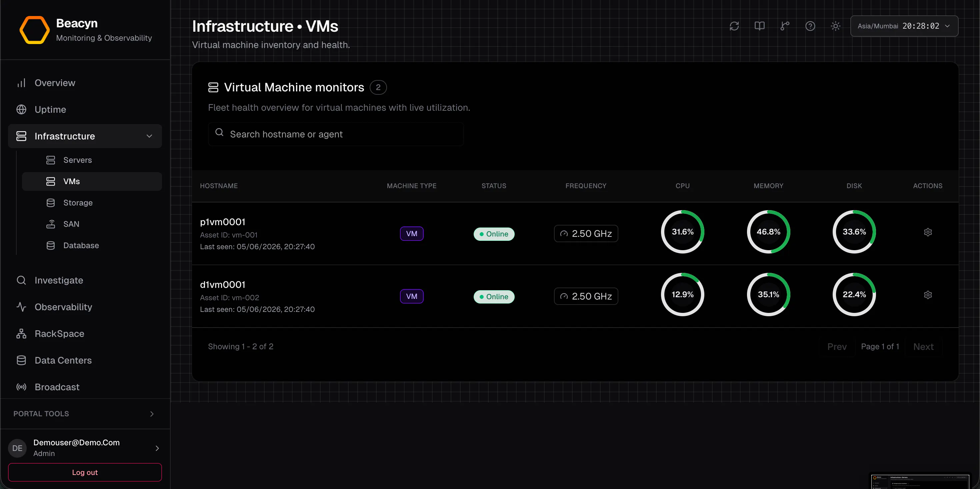Go to SAN submenu item
The width and height of the screenshot is (980, 489).
tap(92, 224)
